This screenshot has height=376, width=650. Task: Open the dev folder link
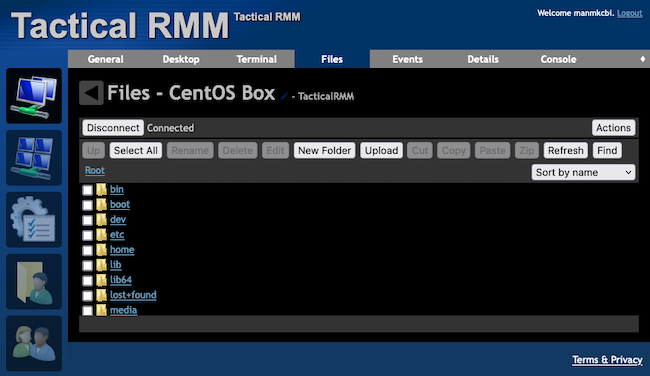[x=118, y=220]
